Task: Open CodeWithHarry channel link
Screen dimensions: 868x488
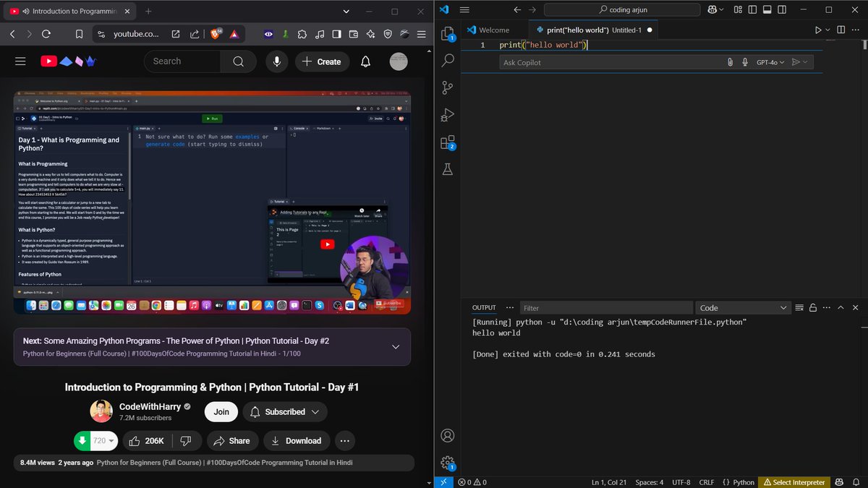Action: point(150,406)
